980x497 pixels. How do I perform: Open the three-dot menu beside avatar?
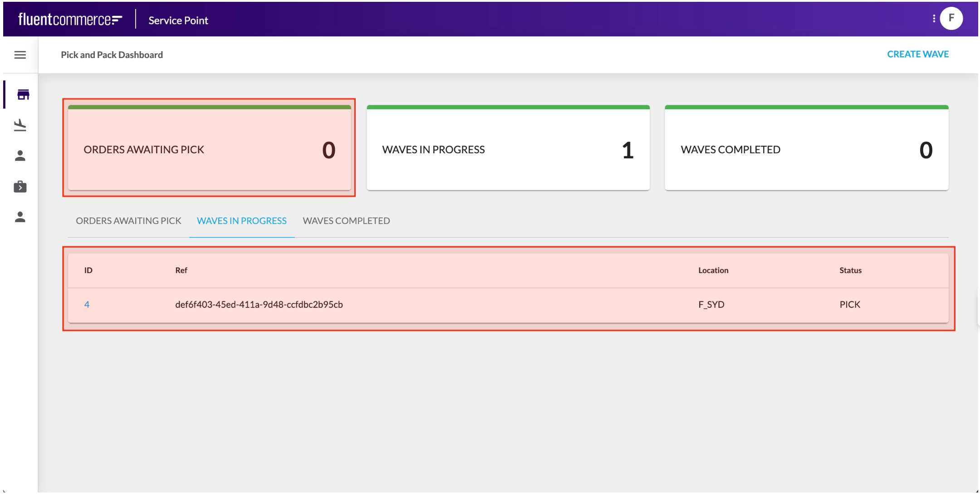pyautogui.click(x=934, y=19)
